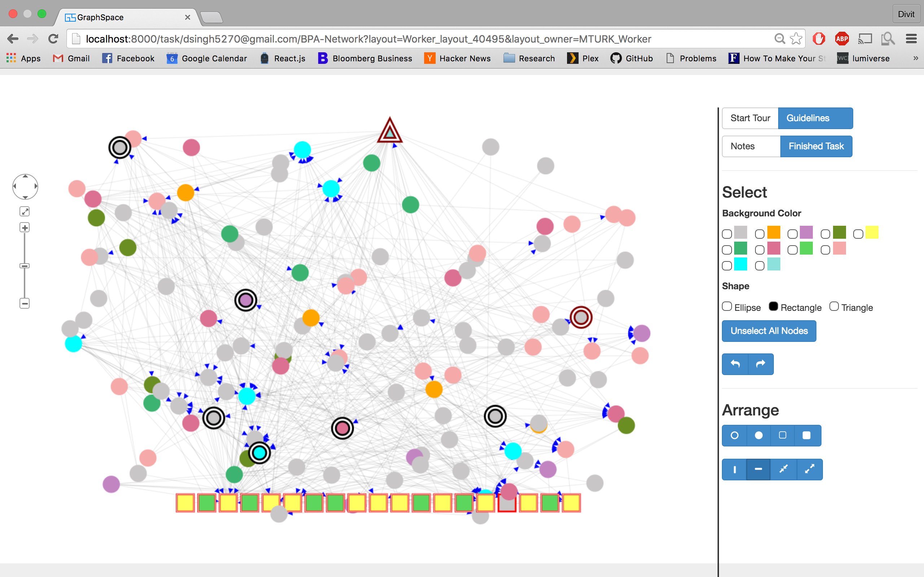924x577 pixels.
Task: Tick the orange background color checkbox
Action: pos(759,234)
